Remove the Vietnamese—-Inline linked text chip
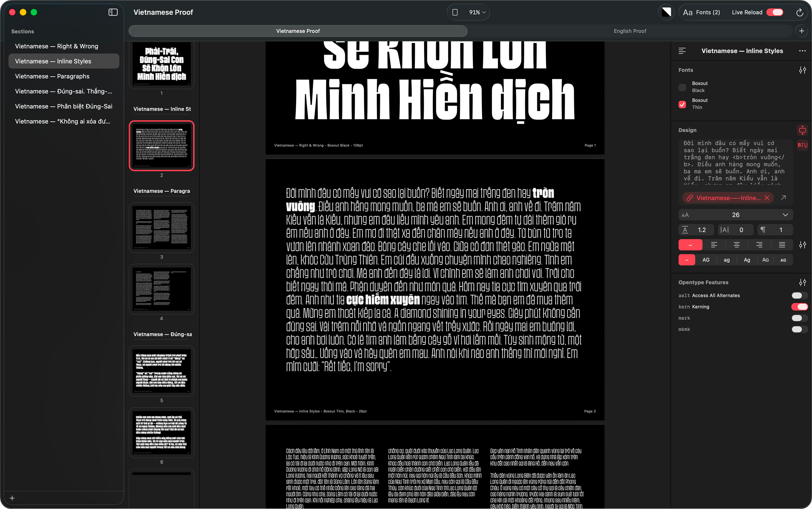The image size is (812, 509). (768, 198)
